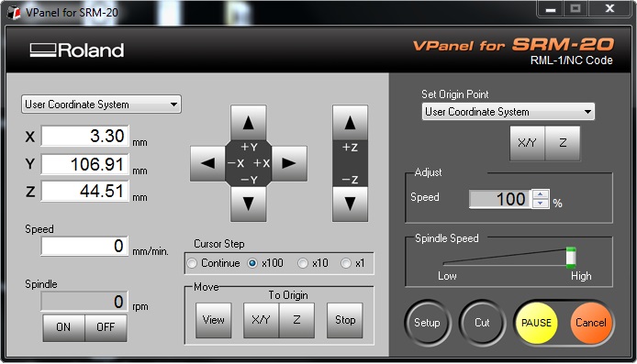Click the Adjust Speed percentage field
637x364 pixels.
(500, 199)
